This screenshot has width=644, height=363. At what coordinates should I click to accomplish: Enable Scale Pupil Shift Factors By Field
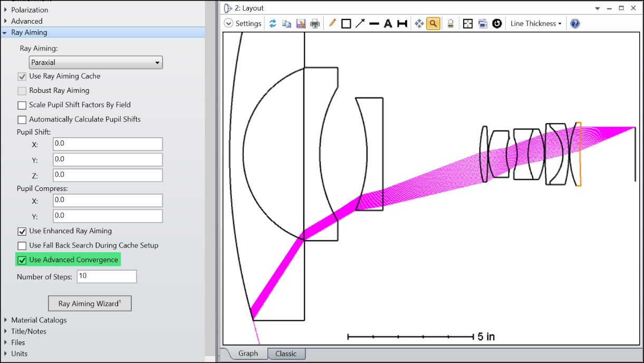coord(22,105)
